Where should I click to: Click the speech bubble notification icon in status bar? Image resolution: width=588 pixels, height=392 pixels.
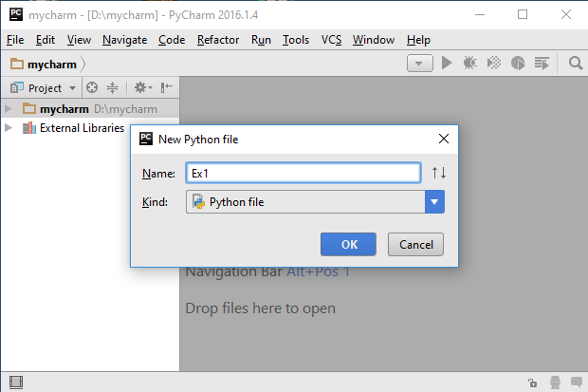(x=577, y=383)
